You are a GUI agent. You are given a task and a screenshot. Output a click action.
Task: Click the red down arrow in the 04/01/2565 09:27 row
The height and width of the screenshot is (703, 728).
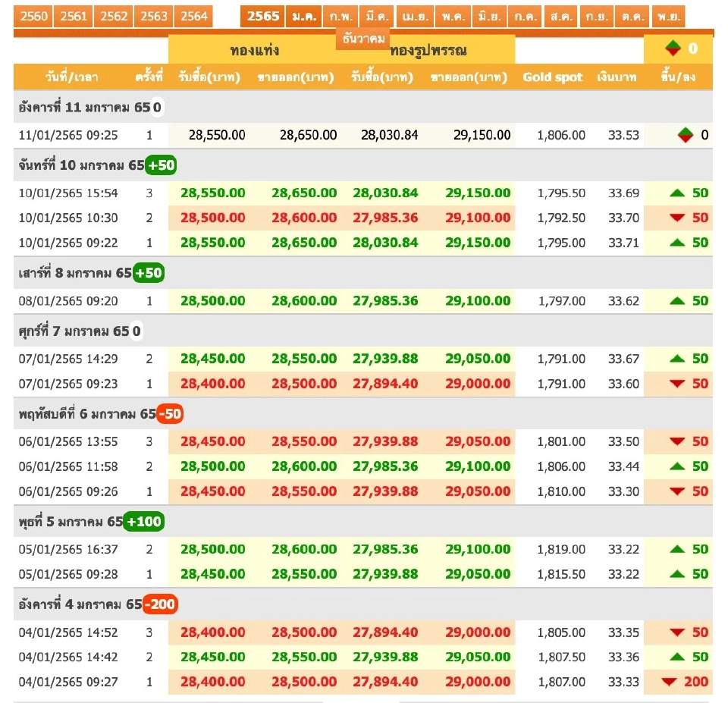669,683
